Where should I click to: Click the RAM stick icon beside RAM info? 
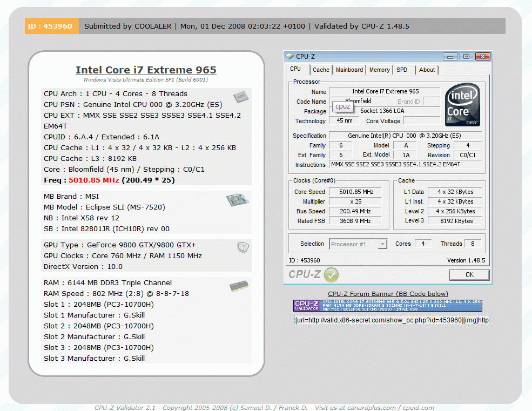click(x=239, y=286)
